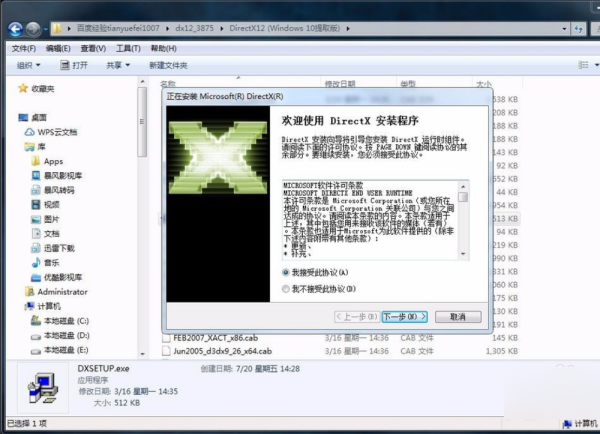Open 本地磁盘 (D:) drive
The height and width of the screenshot is (434, 600).
coord(60,335)
